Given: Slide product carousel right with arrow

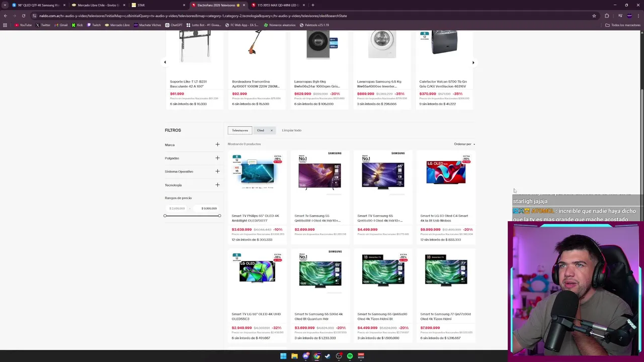Looking at the screenshot, I should 473,62.
